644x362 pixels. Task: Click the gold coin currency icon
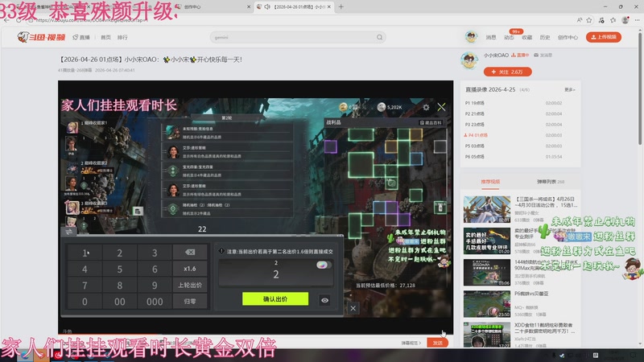[x=343, y=107]
